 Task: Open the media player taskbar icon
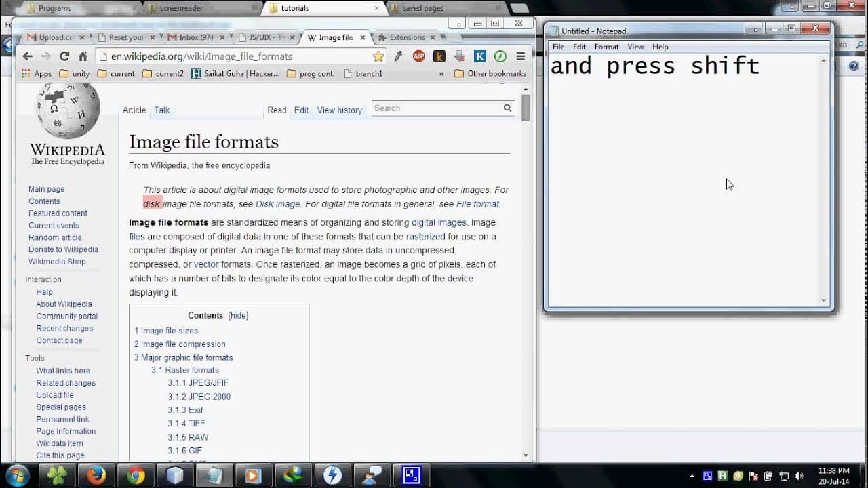[x=253, y=475]
